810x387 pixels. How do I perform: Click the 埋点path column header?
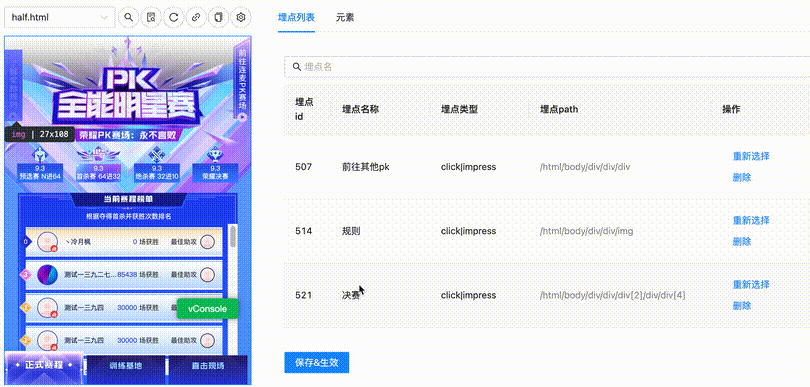(x=558, y=109)
